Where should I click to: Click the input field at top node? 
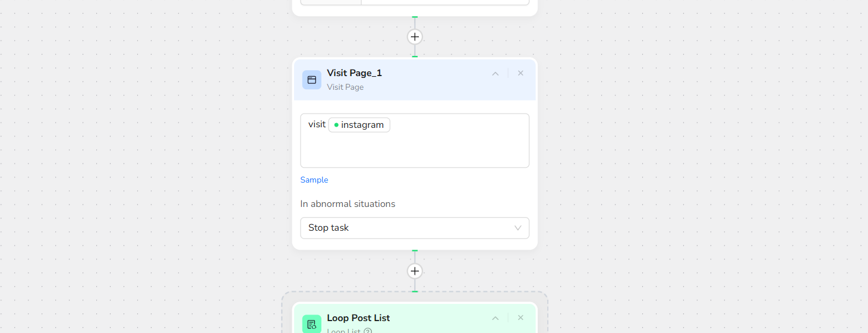pos(444,1)
